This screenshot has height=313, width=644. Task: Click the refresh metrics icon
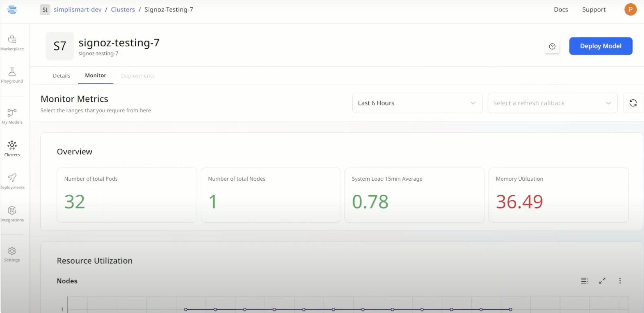pos(633,103)
